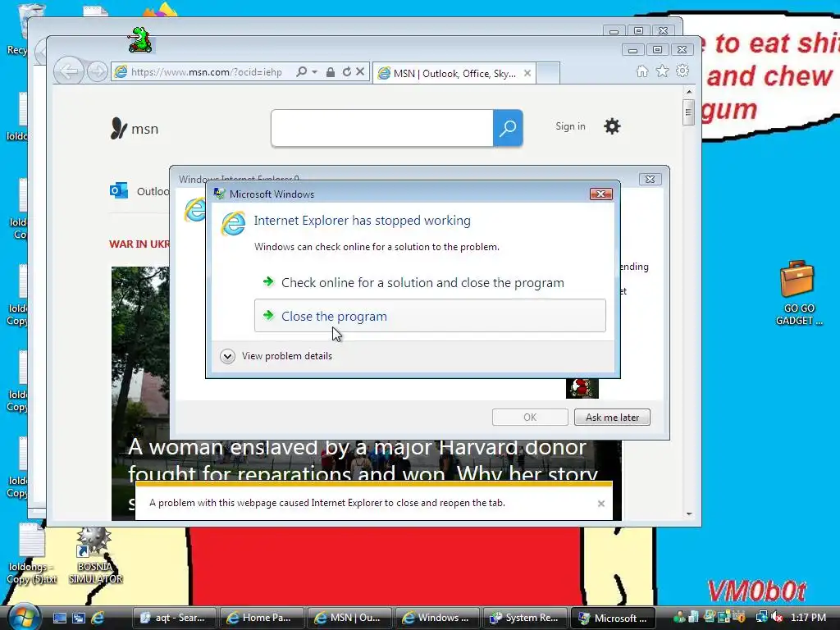This screenshot has height=630, width=840.
Task: Stop loading with the address bar X
Action: click(x=361, y=71)
